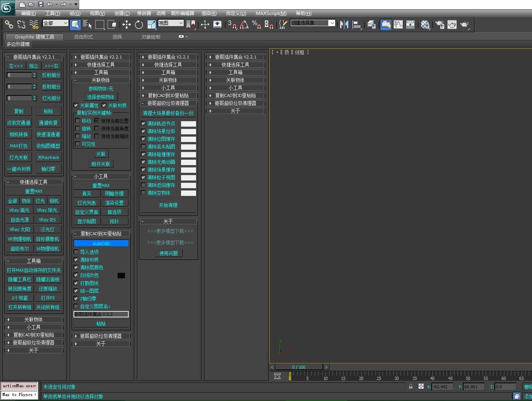532x401 pixels.
Task: Click the 打开PS button
Action: click(x=48, y=298)
